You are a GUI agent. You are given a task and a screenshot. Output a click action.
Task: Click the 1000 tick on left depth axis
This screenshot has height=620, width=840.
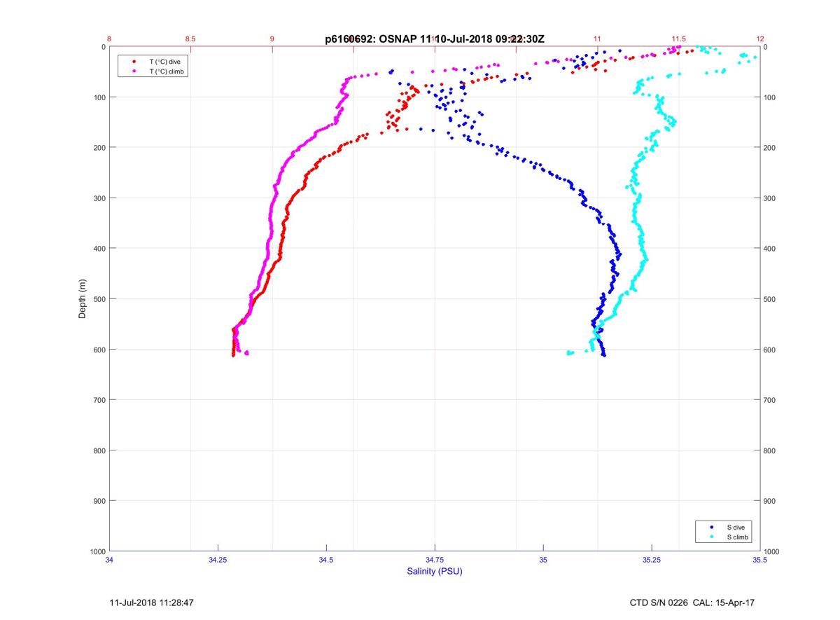click(x=97, y=551)
